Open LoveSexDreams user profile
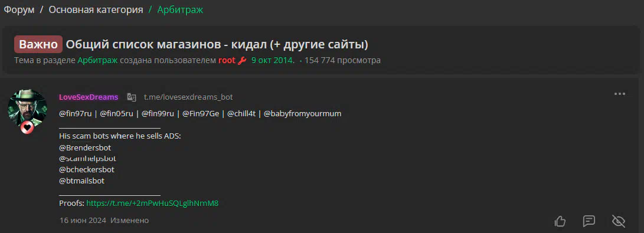This screenshot has height=233, width=644. coord(89,97)
